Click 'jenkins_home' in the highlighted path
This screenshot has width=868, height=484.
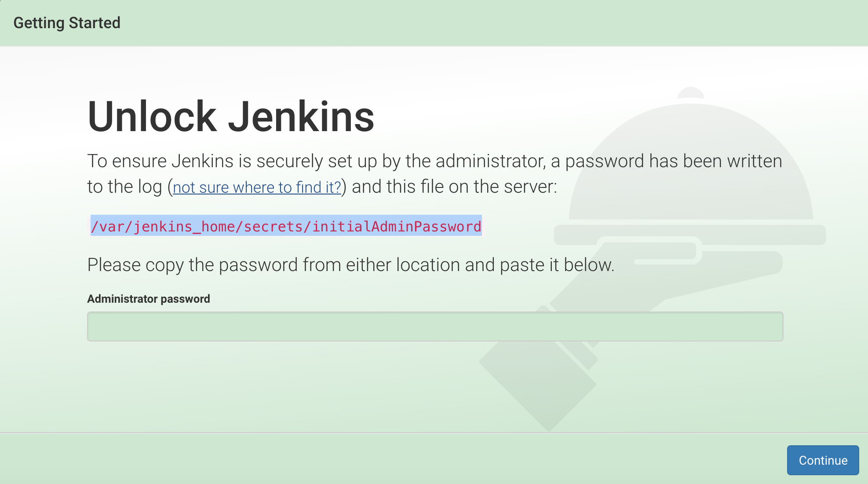[184, 226]
